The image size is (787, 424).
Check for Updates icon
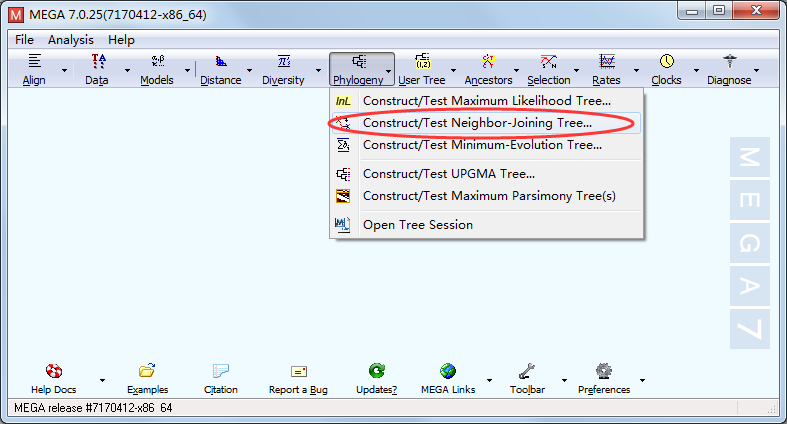pos(377,371)
